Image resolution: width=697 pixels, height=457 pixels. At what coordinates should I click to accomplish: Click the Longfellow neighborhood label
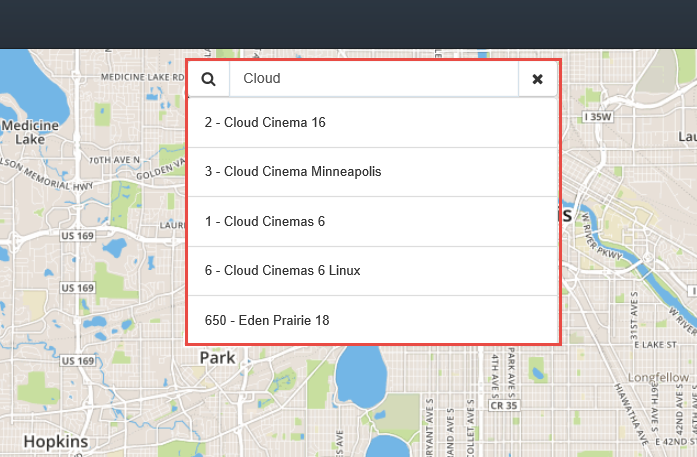pyautogui.click(x=657, y=378)
